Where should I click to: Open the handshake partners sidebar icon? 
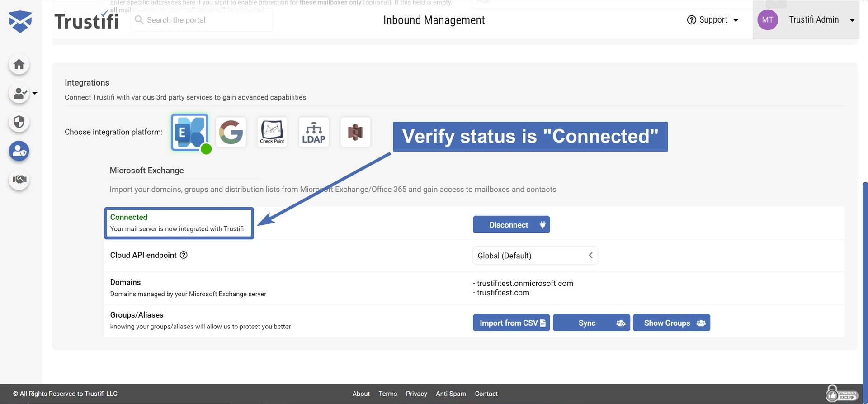pyautogui.click(x=19, y=180)
